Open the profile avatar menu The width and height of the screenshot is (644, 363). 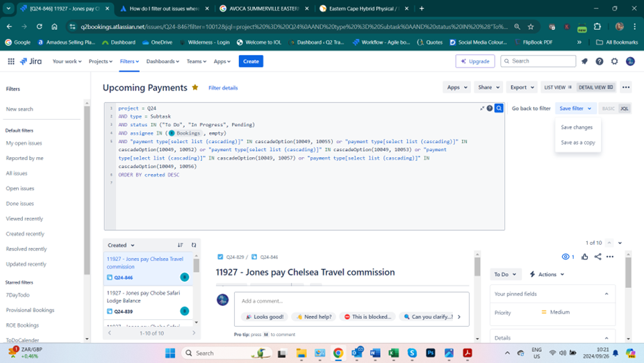tap(630, 61)
